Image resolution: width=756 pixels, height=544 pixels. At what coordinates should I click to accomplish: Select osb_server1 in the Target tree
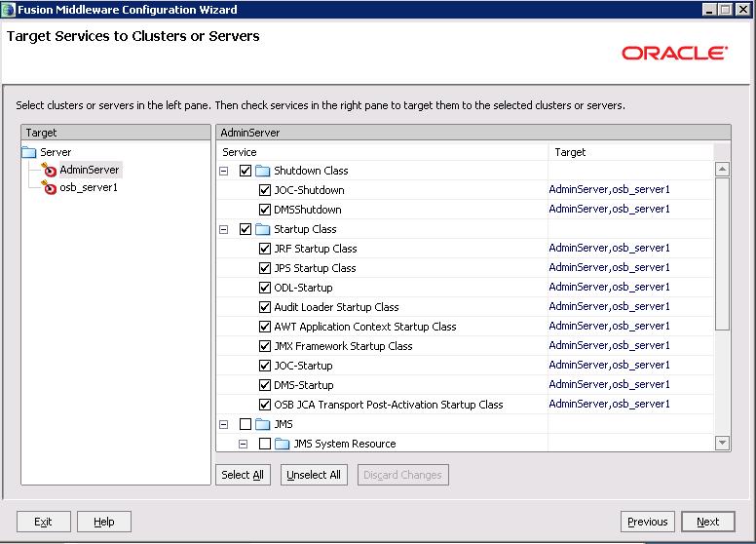[89, 187]
